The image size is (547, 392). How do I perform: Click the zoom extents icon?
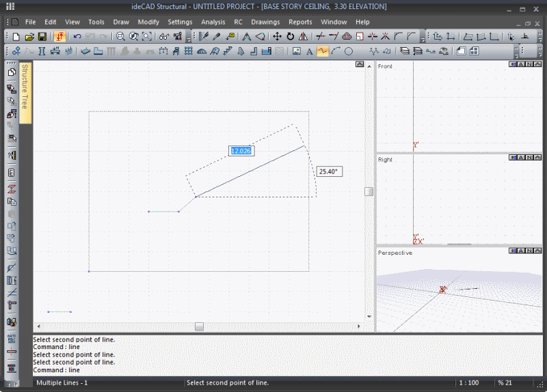click(147, 37)
